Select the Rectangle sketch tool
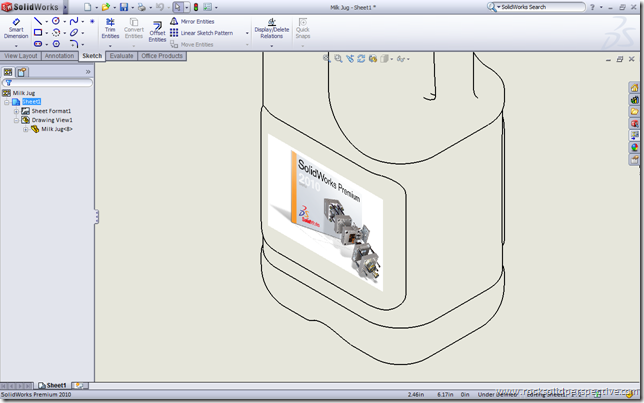 tap(38, 32)
